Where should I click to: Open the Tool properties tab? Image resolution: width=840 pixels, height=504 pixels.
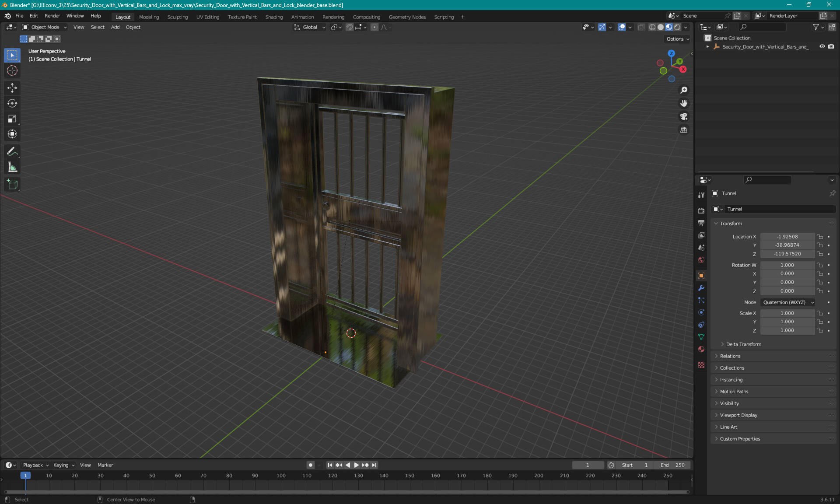pos(701,195)
